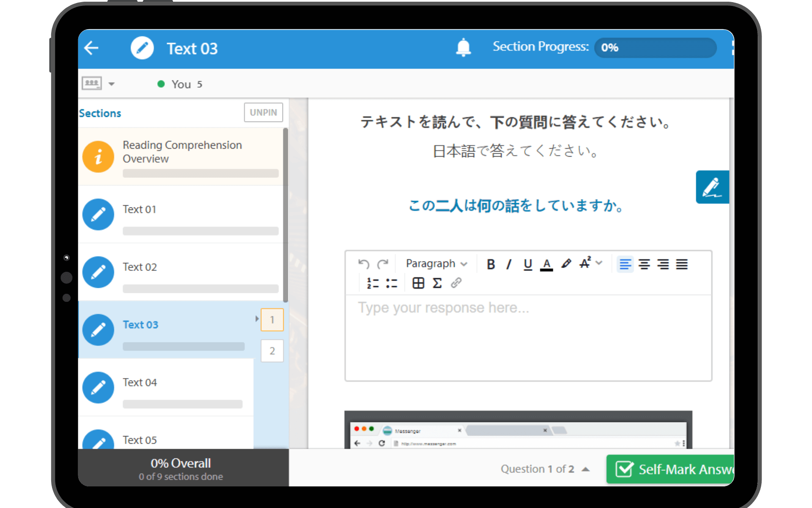Click the redo icon in editor

(383, 264)
